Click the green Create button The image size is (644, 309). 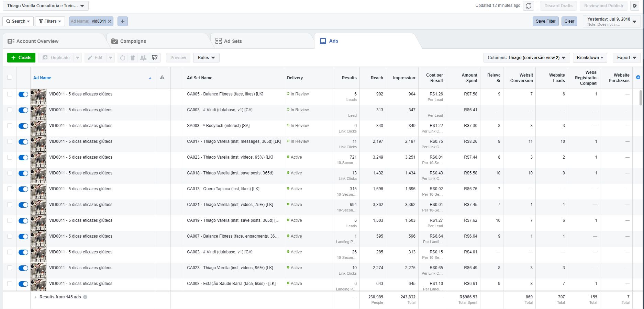[21, 58]
